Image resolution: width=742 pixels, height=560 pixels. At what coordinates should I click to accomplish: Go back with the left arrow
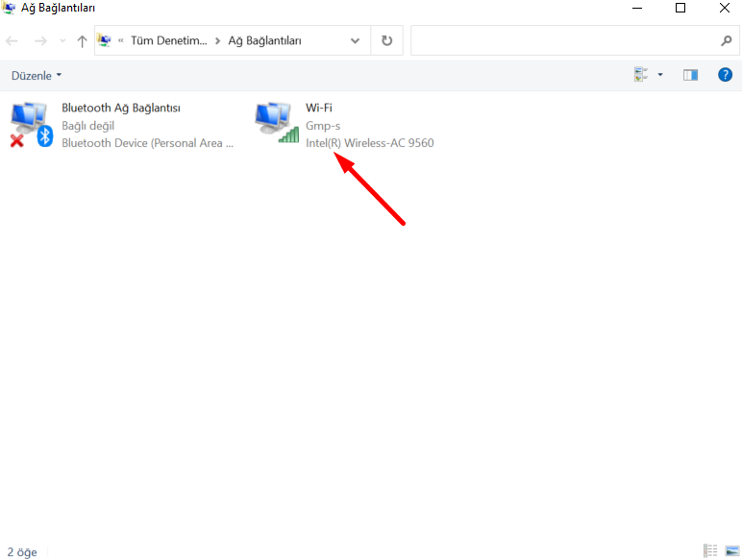(x=12, y=41)
